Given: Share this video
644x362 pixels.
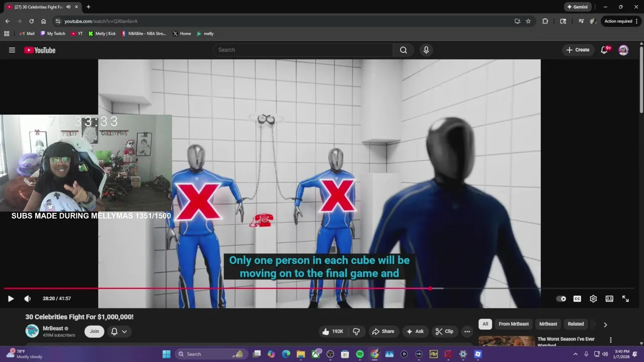Looking at the screenshot, I should pos(383,331).
